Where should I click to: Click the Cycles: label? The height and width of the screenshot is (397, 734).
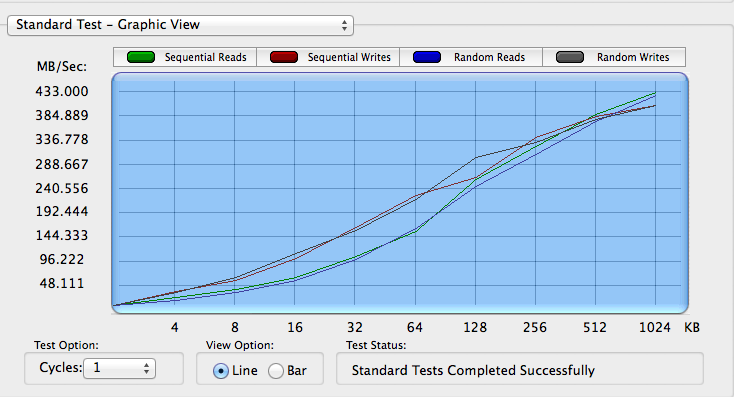pos(61,368)
